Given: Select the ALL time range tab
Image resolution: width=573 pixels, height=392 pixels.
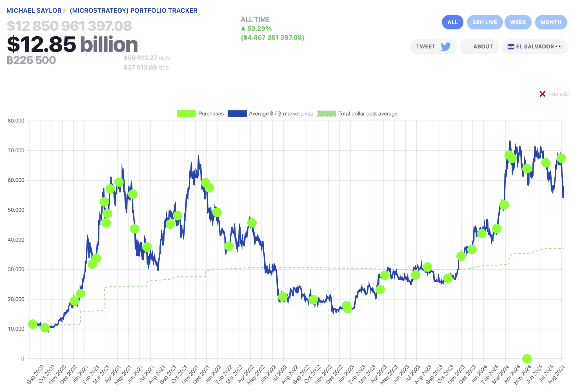Looking at the screenshot, I should (452, 22).
